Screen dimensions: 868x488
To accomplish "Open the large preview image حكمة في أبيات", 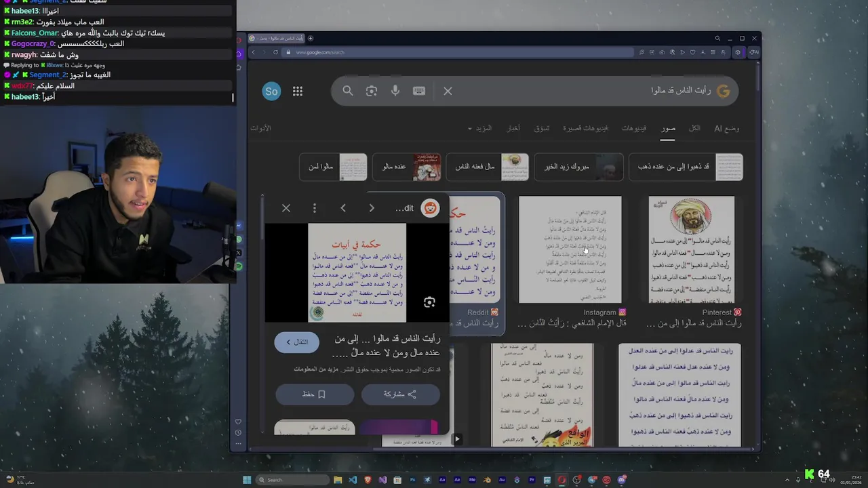I will (x=357, y=273).
